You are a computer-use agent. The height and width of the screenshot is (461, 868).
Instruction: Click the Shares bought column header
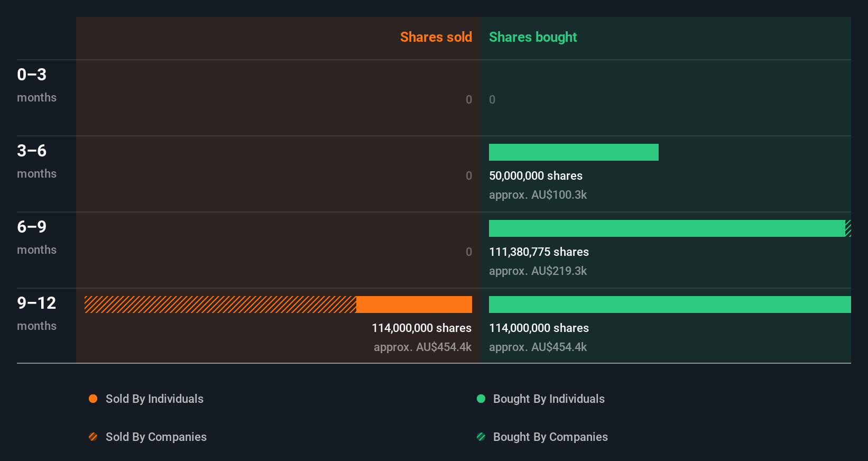533,37
